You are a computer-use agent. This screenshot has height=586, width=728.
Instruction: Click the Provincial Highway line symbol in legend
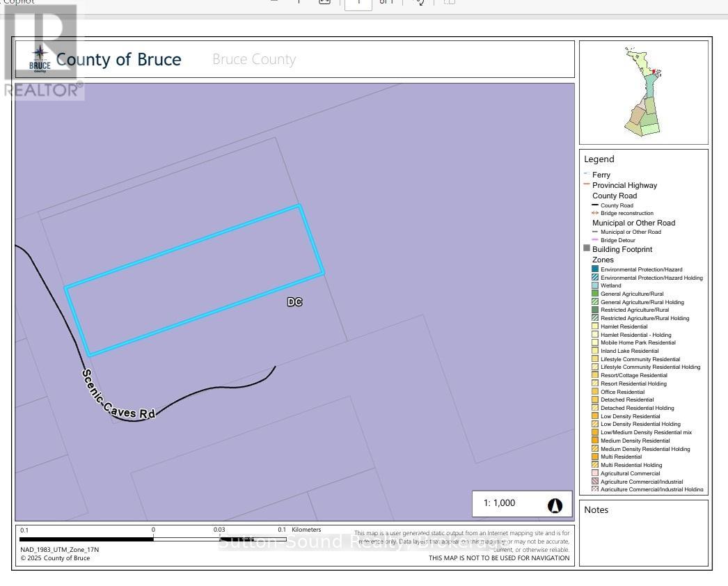[x=587, y=185]
